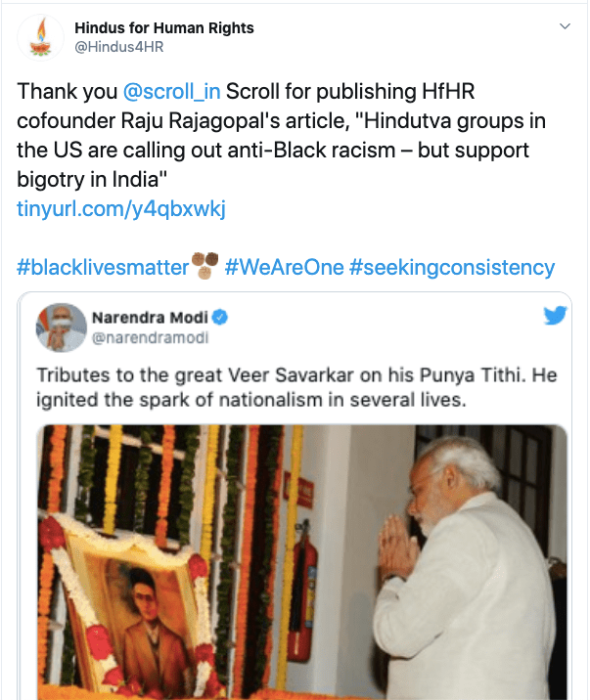590x700 pixels.
Task: Open the #blacklivesmatter hashtag
Action: coord(103,268)
